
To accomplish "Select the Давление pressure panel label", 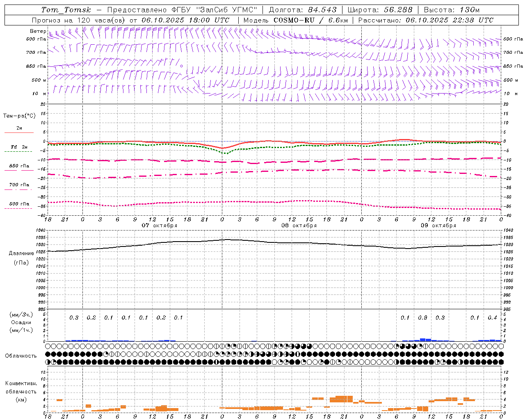I will (21, 253).
